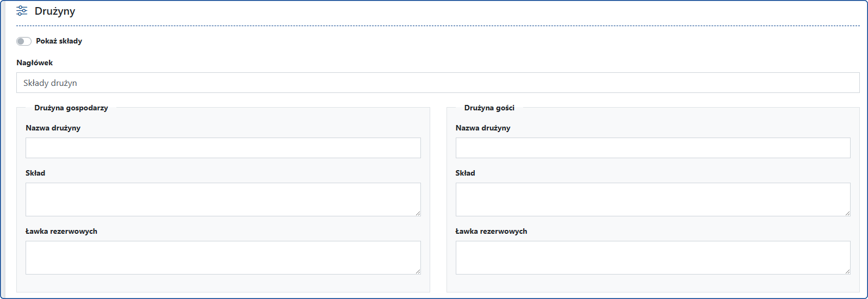Focus Ławka rezerwowych textarea for Drużyna gospodarzy
868x299 pixels.
pyautogui.click(x=223, y=258)
